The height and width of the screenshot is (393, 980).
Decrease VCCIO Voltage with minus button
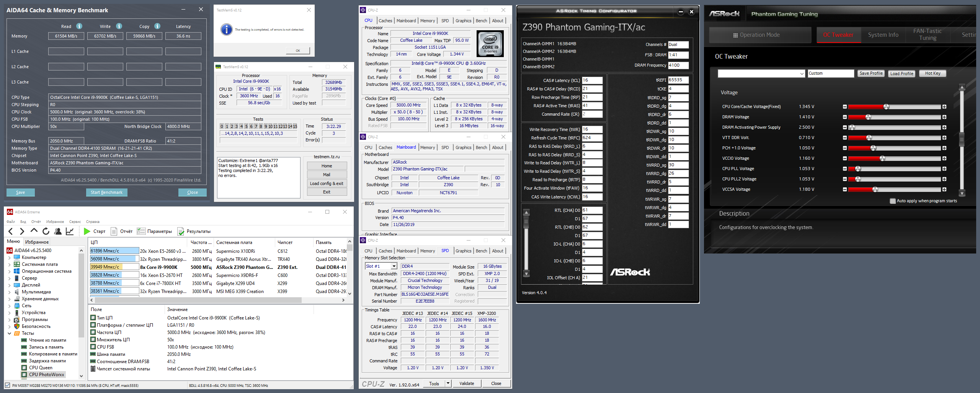845,158
